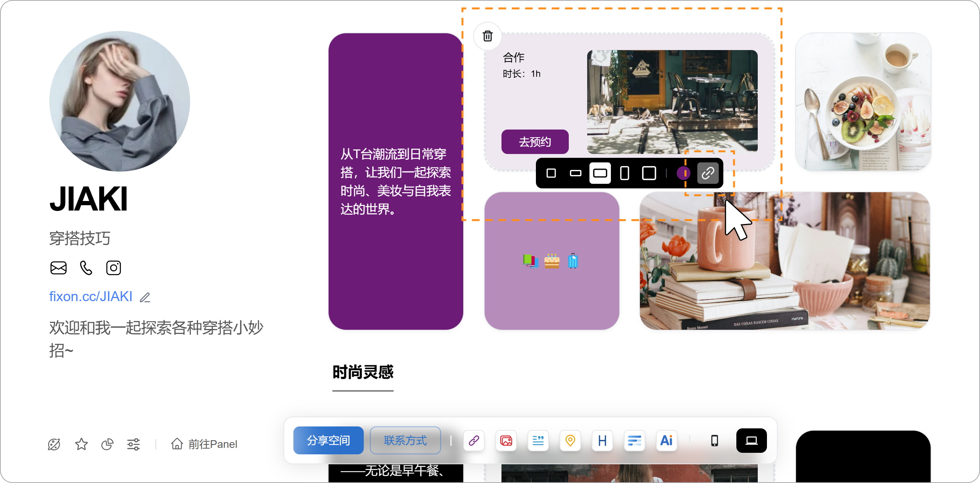The width and height of the screenshot is (980, 483).
Task: Delete the selected card with trash icon
Action: click(x=487, y=36)
